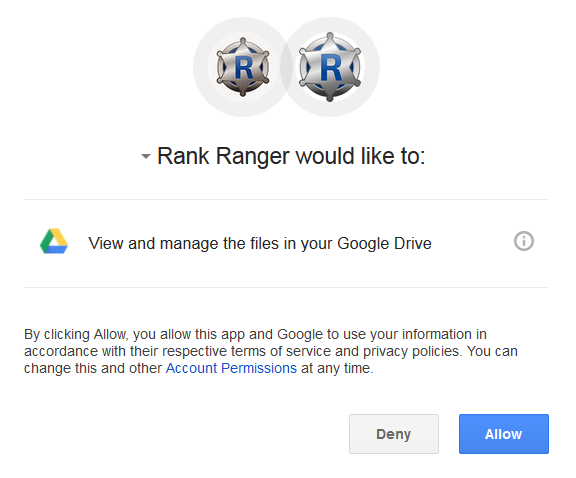Select the 'Rank Ranger would like to:' heading
Viewport: 576px width, 478px height.
(x=291, y=156)
